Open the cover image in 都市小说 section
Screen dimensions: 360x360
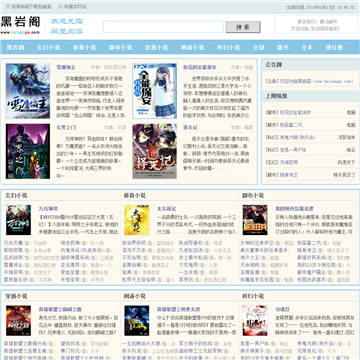(255, 220)
